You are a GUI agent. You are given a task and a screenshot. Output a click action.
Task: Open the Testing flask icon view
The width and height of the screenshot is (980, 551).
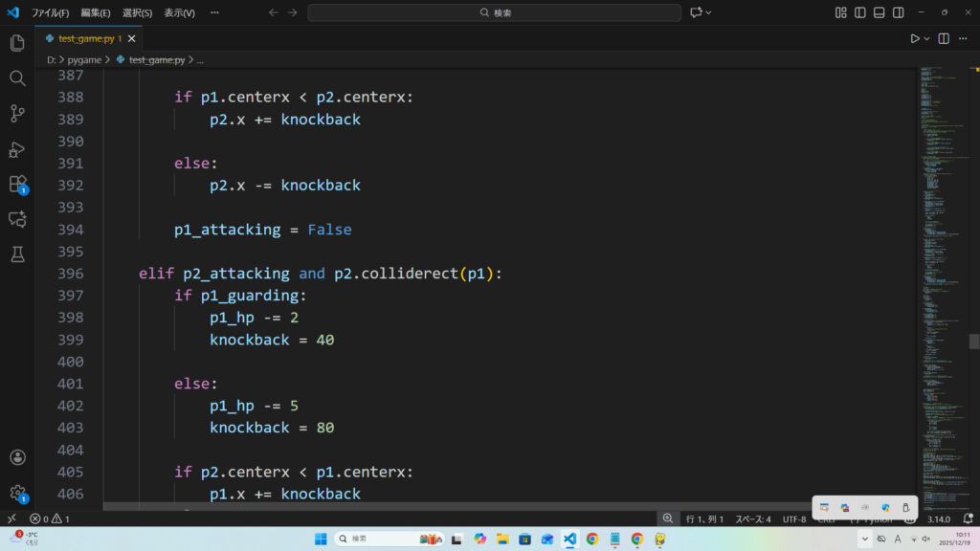17,254
